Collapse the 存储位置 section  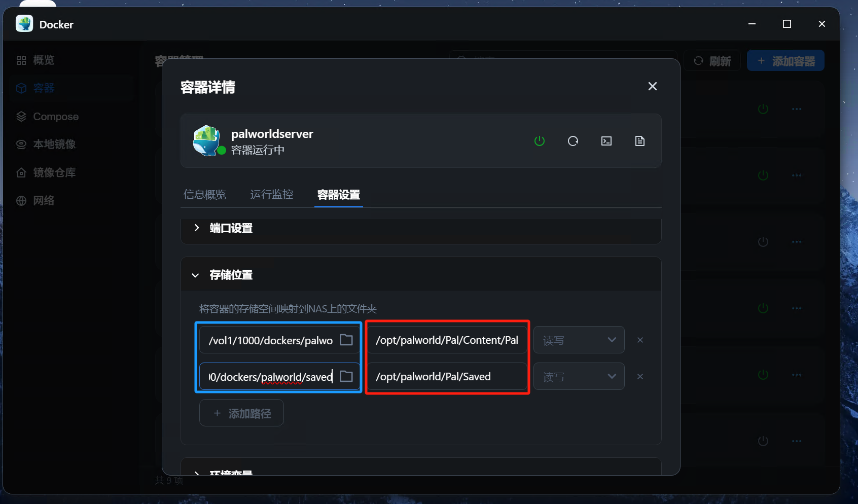click(421, 275)
